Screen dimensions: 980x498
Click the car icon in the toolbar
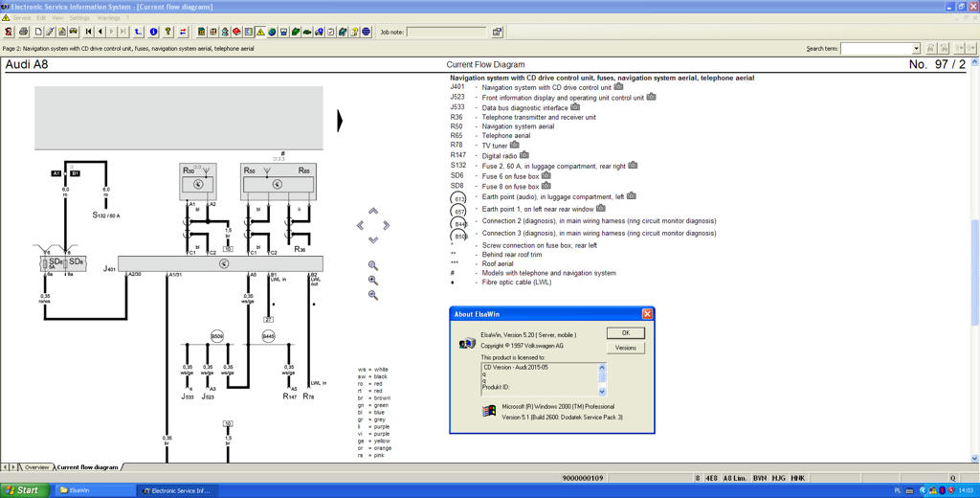[73, 32]
